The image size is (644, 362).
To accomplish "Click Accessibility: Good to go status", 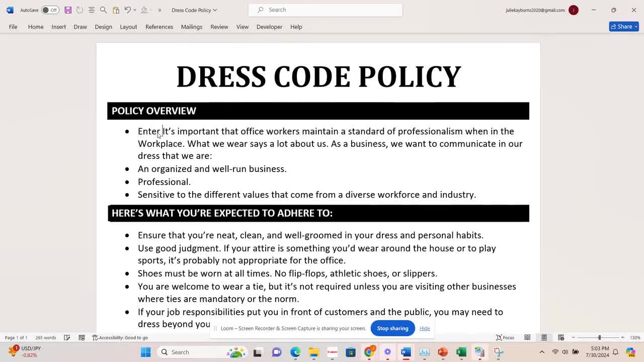I will pos(120,337).
